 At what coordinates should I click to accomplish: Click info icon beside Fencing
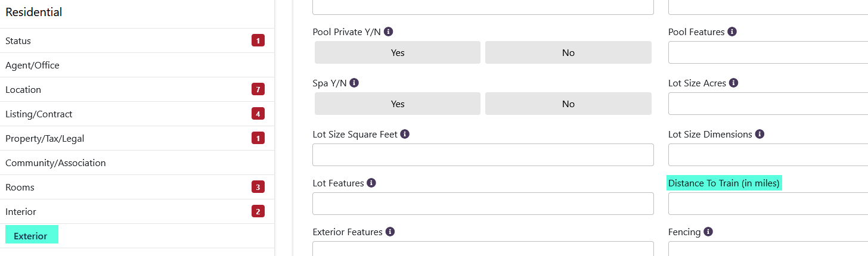pos(708,232)
